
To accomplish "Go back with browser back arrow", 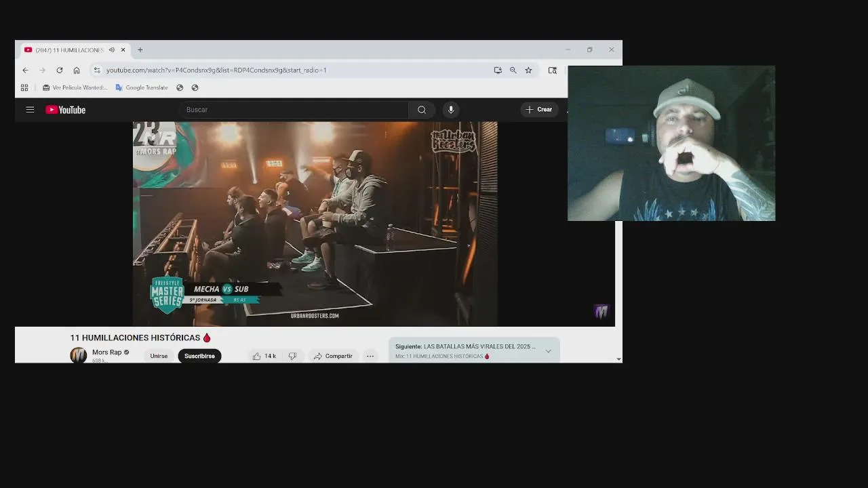I will pyautogui.click(x=25, y=70).
